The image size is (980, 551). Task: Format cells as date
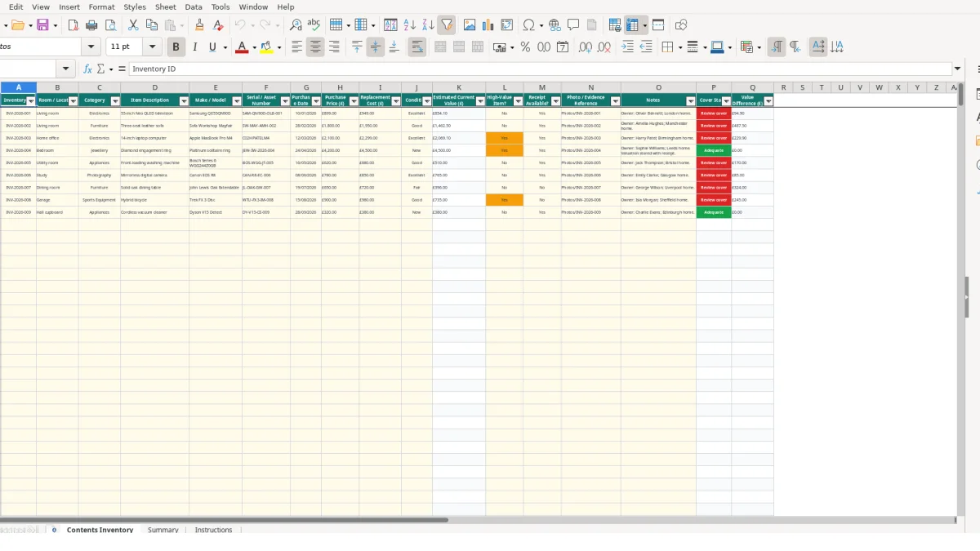tap(563, 47)
